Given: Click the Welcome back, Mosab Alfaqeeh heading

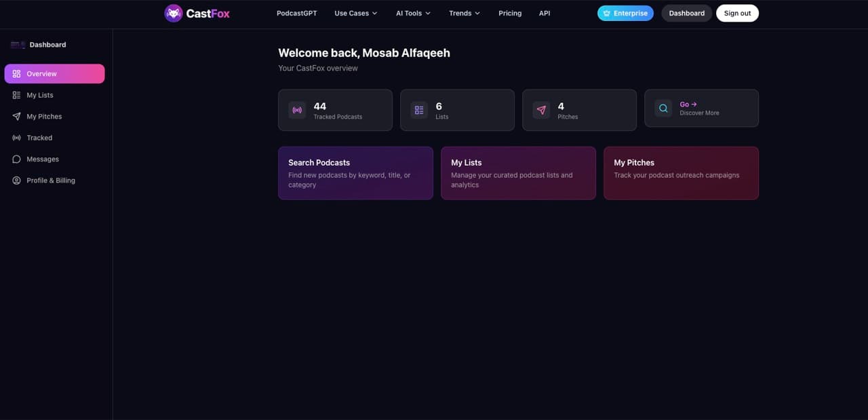Looking at the screenshot, I should point(364,53).
